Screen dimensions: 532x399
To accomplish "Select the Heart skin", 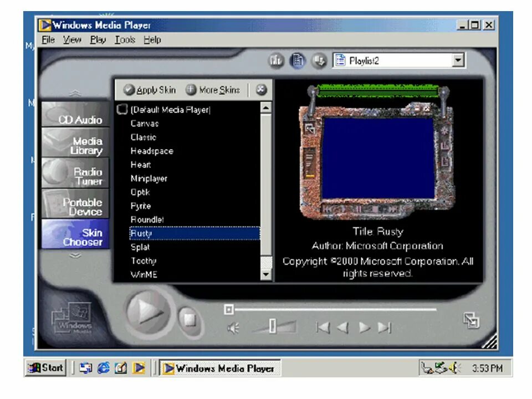I will [x=140, y=165].
